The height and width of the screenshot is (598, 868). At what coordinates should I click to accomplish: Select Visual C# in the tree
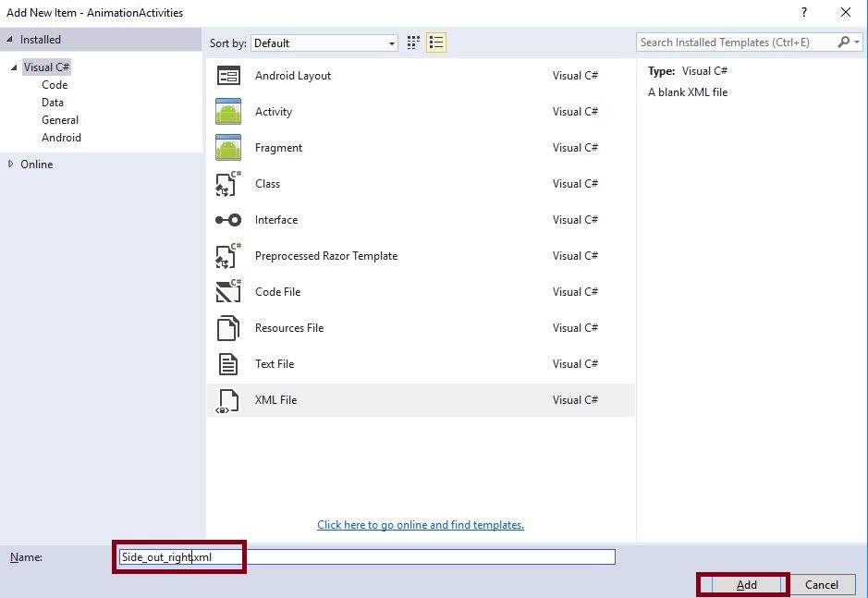[46, 67]
